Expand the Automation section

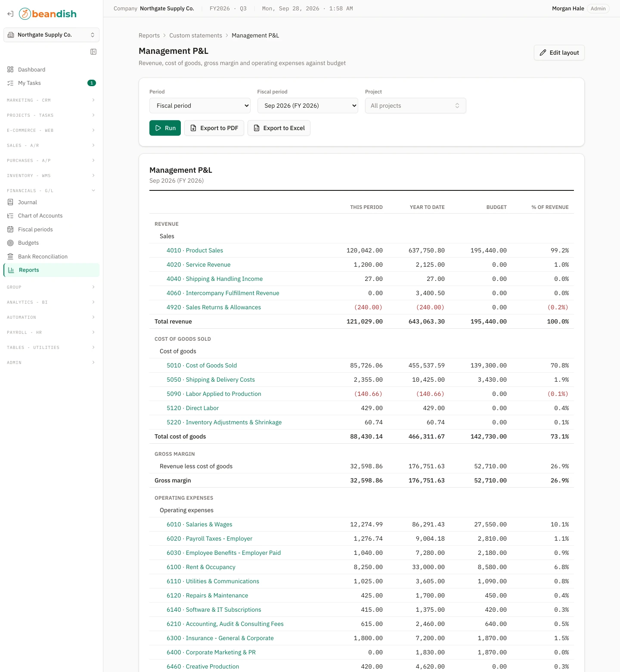[51, 317]
